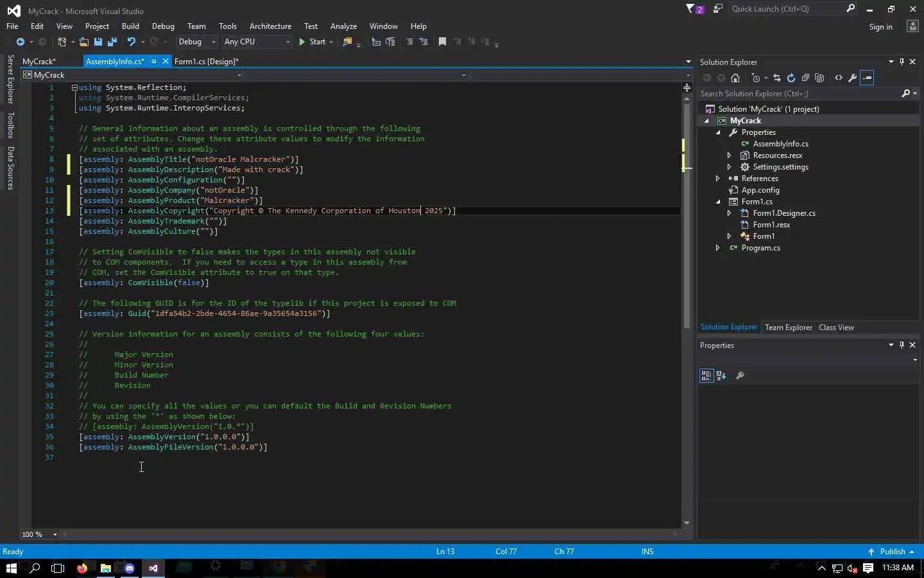
Task: Expand the Program.cs node
Action: pyautogui.click(x=718, y=248)
